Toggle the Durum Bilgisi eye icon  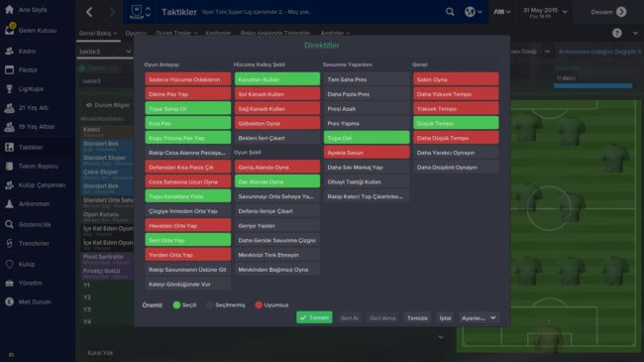coord(89,105)
